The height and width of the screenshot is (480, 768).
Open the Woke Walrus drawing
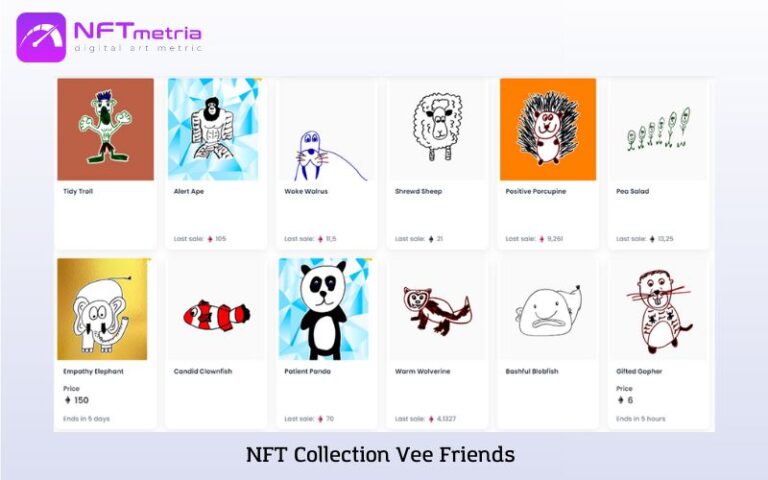click(327, 129)
